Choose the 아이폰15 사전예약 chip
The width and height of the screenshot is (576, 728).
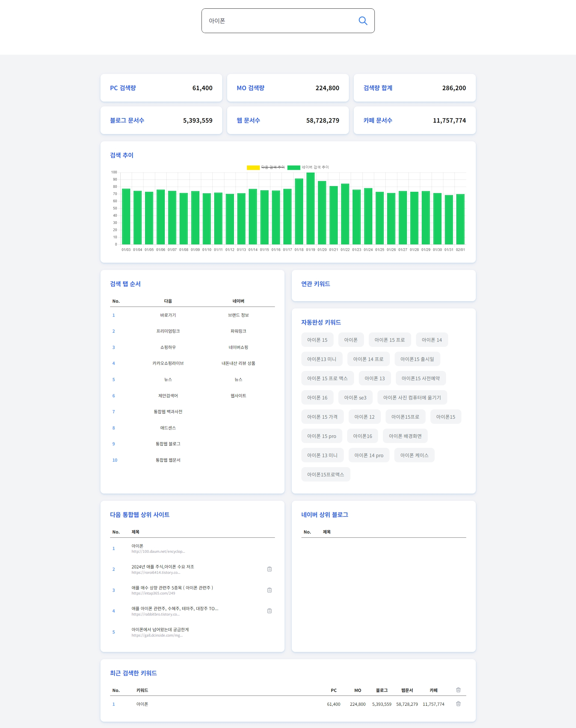click(421, 378)
